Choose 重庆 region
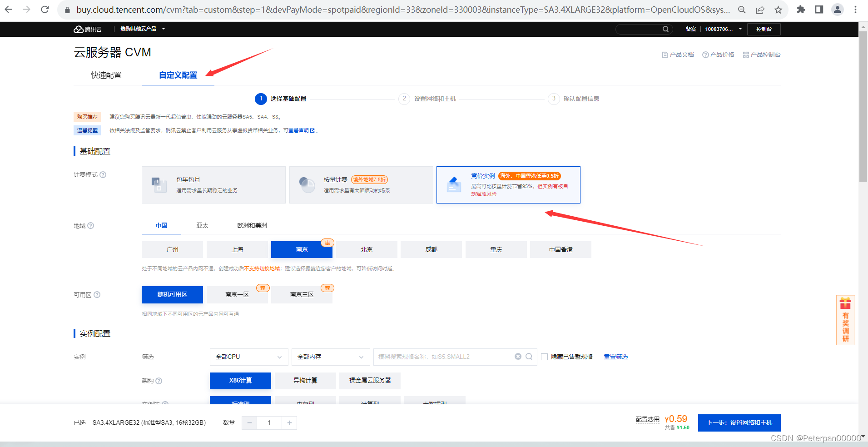 click(x=496, y=249)
